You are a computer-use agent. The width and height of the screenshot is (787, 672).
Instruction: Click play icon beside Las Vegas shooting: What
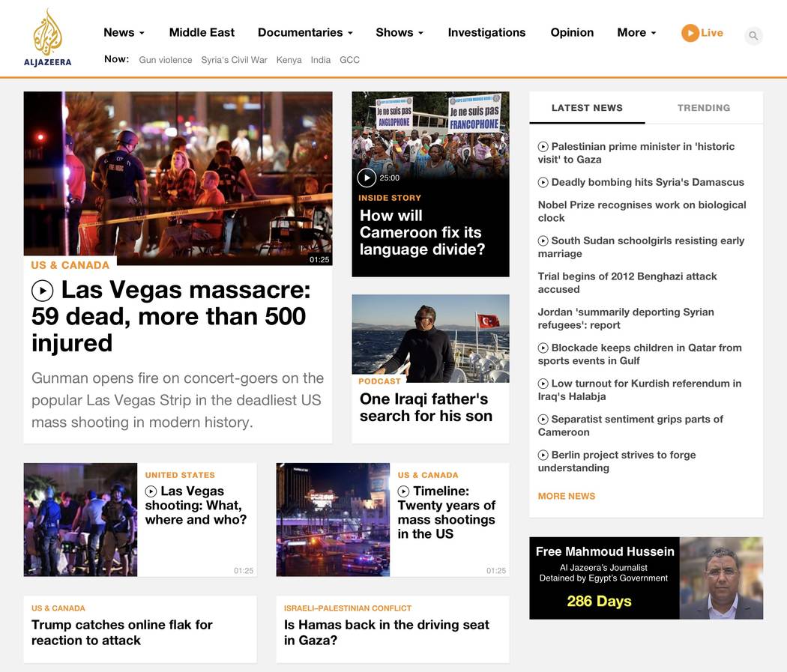point(151,491)
